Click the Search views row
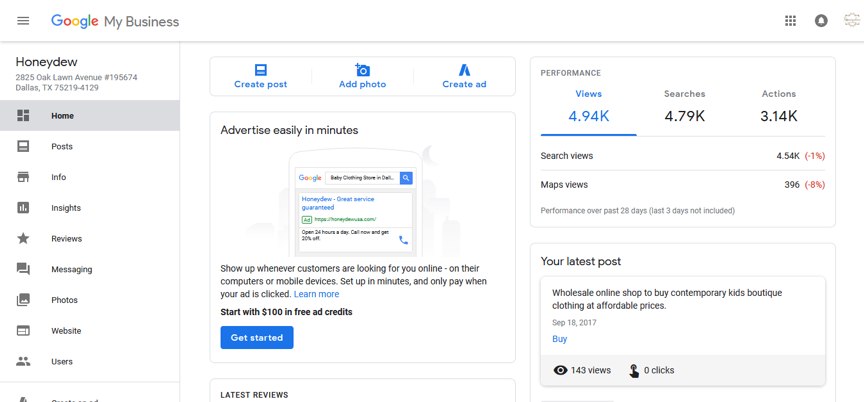Screen dimensions: 864x402 683,156
